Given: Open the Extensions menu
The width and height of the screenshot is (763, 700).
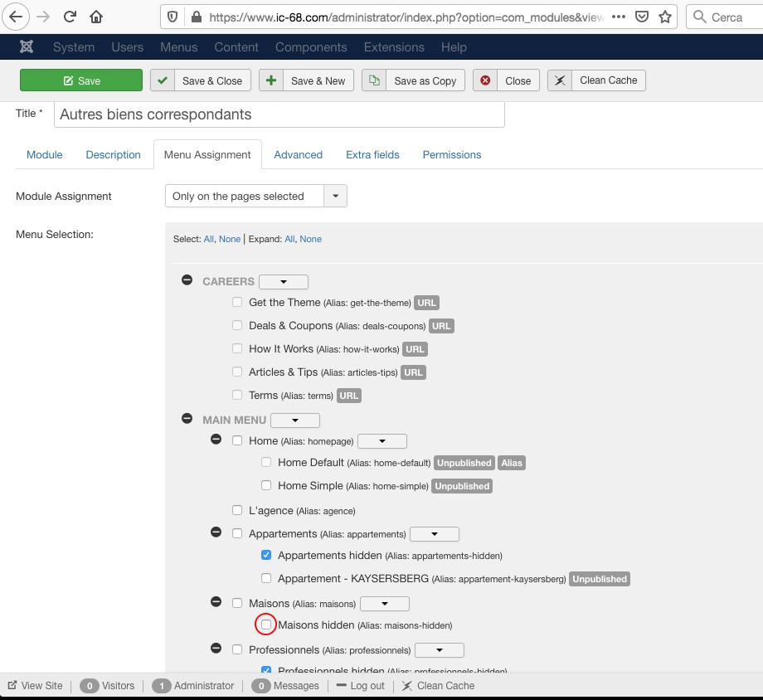Looking at the screenshot, I should tap(394, 47).
